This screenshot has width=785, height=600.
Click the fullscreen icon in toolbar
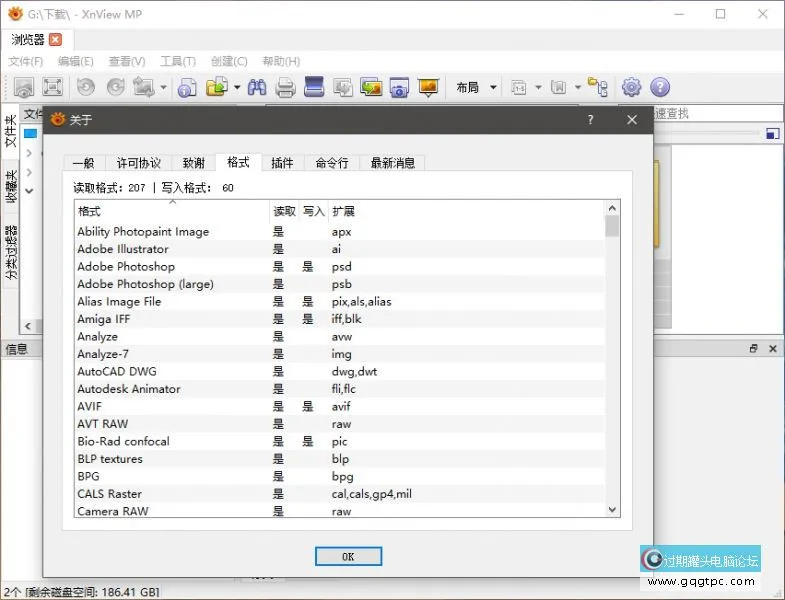coord(53,87)
